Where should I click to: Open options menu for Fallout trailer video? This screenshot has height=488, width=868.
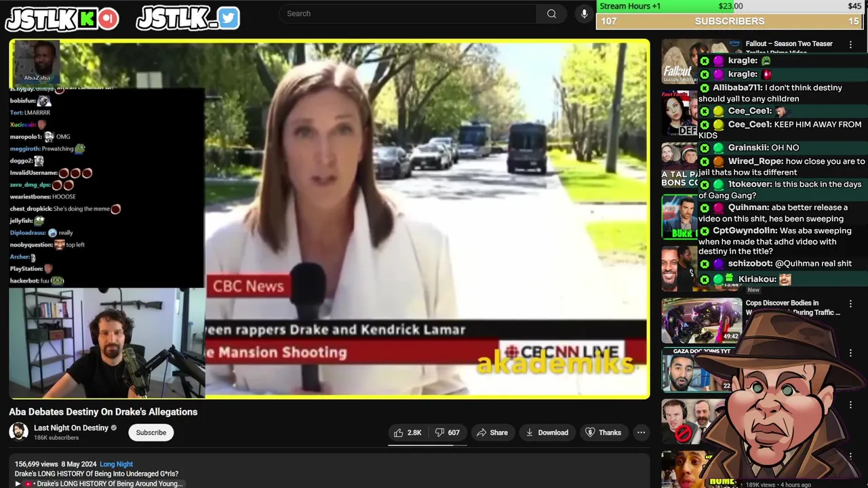850,45
